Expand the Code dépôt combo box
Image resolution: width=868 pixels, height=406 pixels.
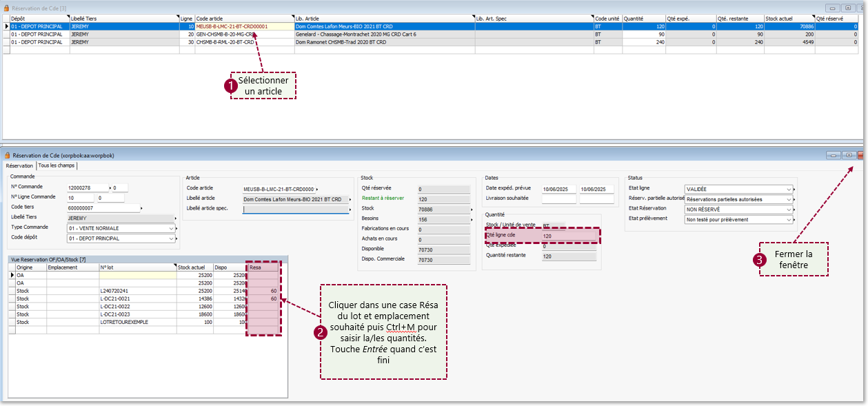tap(172, 238)
